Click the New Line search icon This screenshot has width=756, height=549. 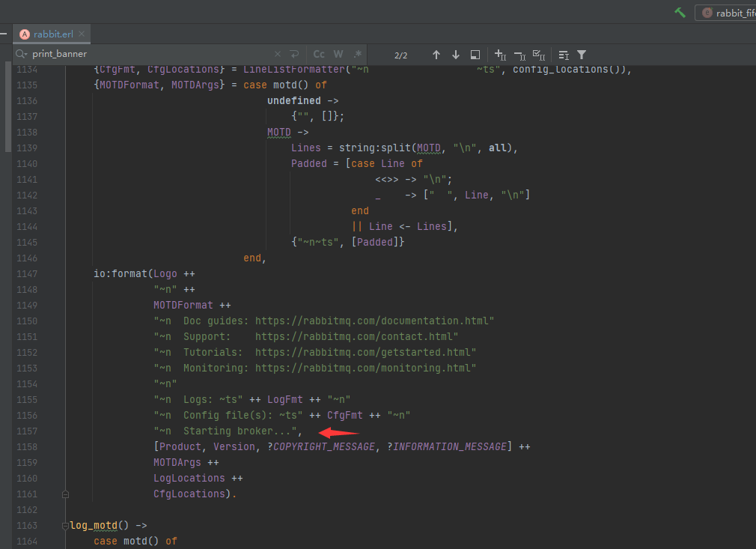[294, 54]
